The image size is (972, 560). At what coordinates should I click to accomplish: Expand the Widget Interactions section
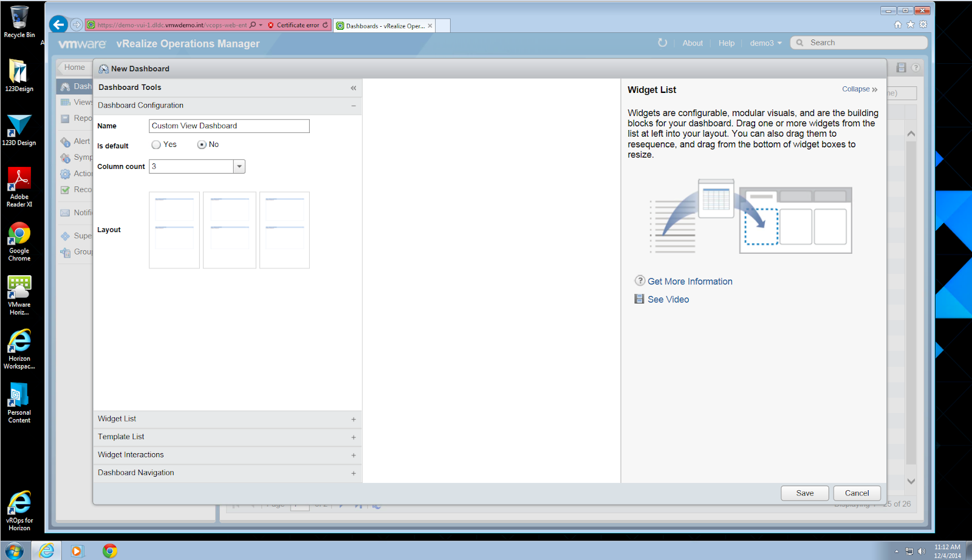click(x=354, y=456)
